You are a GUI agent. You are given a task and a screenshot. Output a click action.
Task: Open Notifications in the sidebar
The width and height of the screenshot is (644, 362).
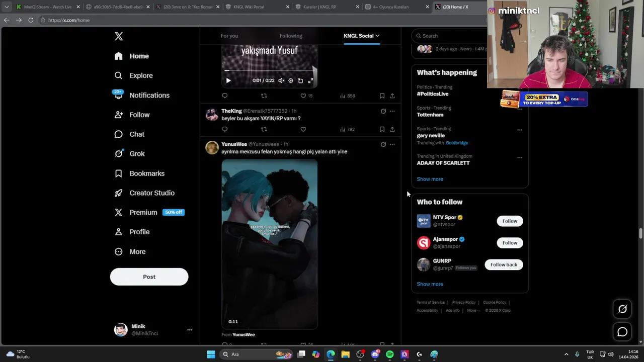(x=142, y=95)
